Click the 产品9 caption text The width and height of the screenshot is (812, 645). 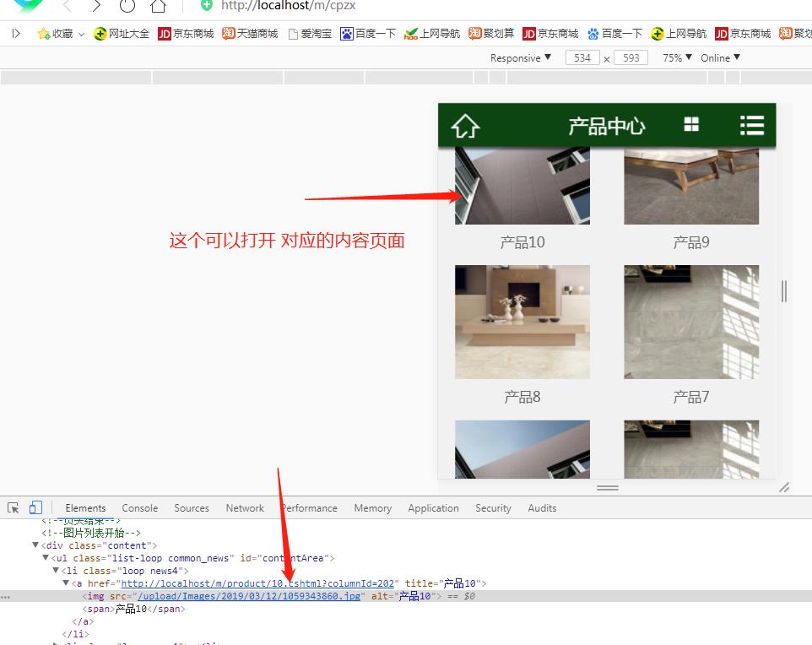point(691,242)
